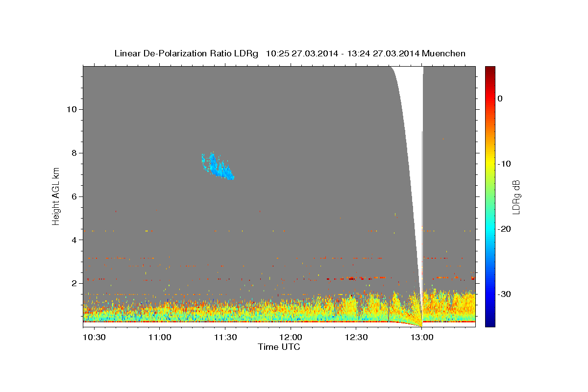
Task: Click the height tick label 8
Action: pos(74,153)
